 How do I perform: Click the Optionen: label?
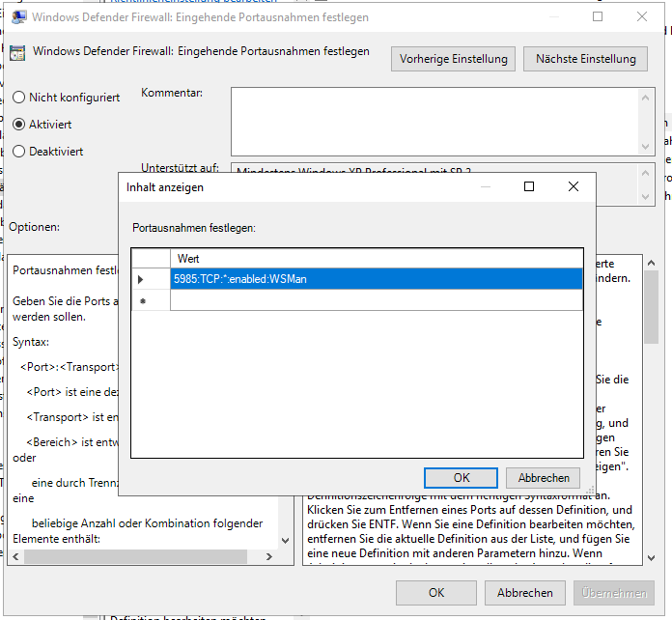pyautogui.click(x=35, y=227)
